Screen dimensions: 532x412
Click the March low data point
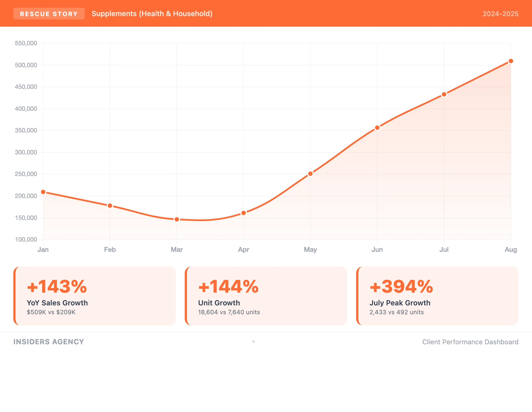point(177,219)
